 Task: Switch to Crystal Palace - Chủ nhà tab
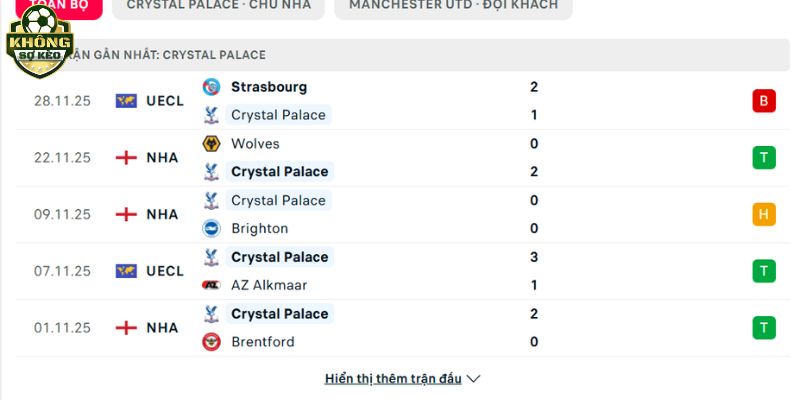219,5
